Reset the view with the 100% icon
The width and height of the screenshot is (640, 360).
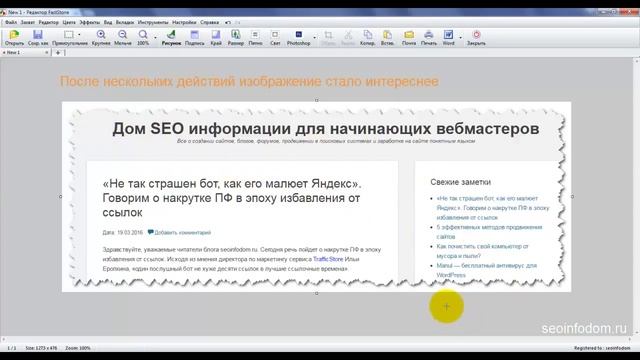coord(143,38)
